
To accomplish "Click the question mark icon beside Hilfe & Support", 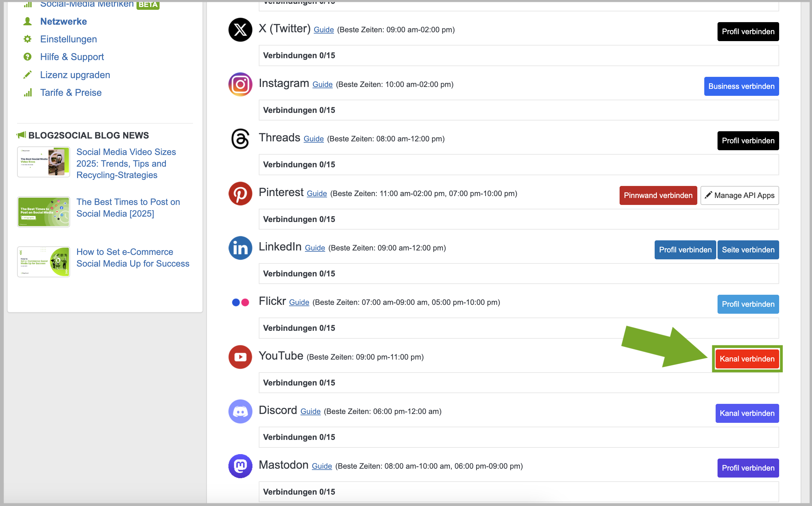I will (27, 57).
